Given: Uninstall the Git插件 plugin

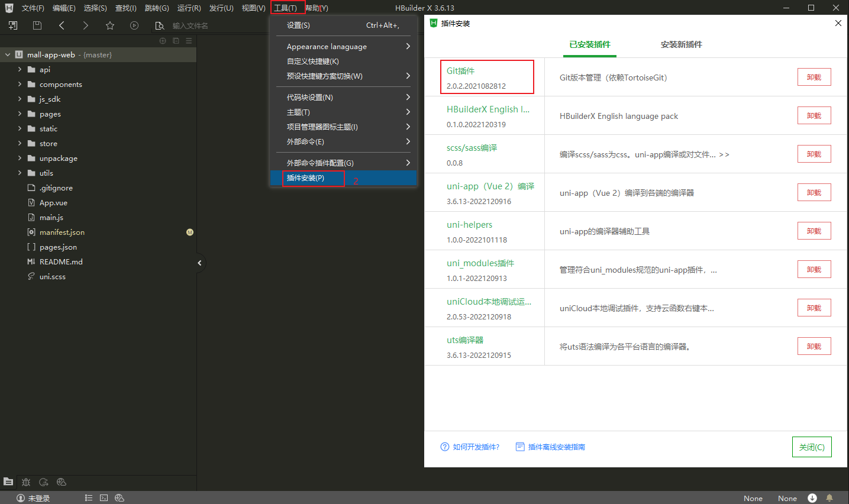Looking at the screenshot, I should point(814,77).
